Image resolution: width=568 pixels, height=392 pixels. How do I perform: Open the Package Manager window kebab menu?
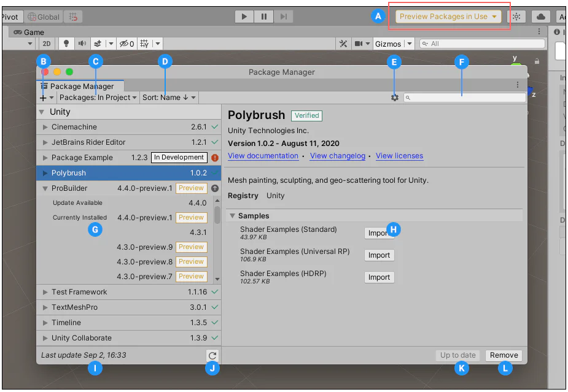pyautogui.click(x=517, y=85)
